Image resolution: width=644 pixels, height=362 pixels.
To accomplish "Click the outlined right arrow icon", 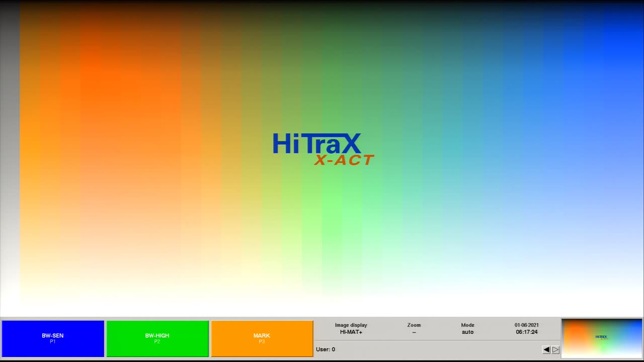I will click(555, 349).
